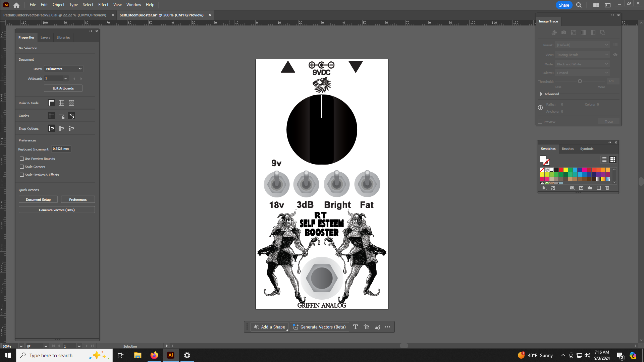The width and height of the screenshot is (644, 362).
Task: Open the Effect menu
Action: (x=103, y=5)
